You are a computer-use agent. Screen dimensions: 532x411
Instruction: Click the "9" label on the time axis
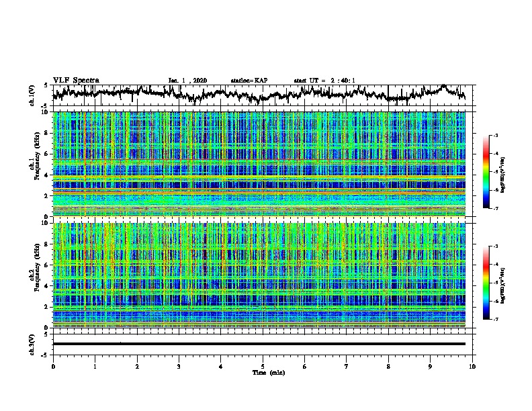coord(430,366)
